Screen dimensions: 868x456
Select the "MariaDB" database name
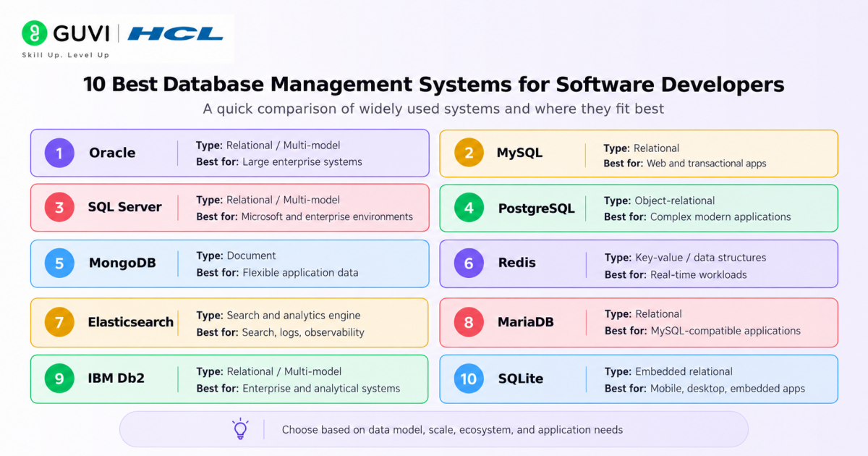pyautogui.click(x=526, y=322)
